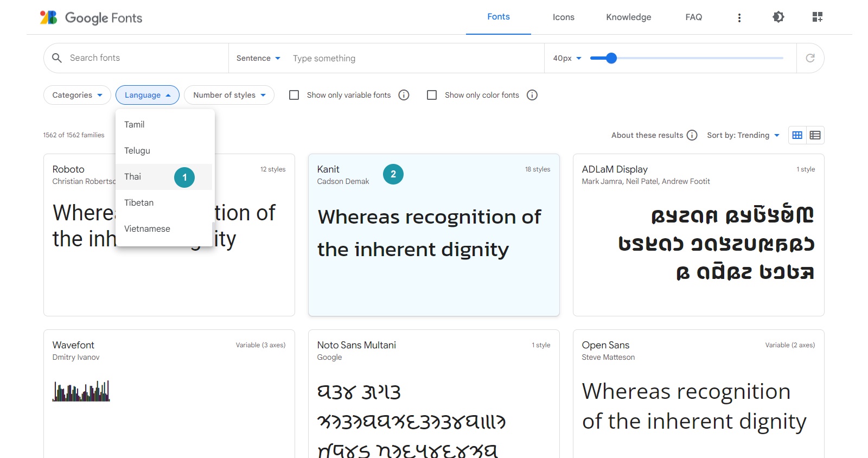
Task: Click 'Mark Jamra, Neil Patel, Andrew Footit' text
Action: (x=646, y=181)
